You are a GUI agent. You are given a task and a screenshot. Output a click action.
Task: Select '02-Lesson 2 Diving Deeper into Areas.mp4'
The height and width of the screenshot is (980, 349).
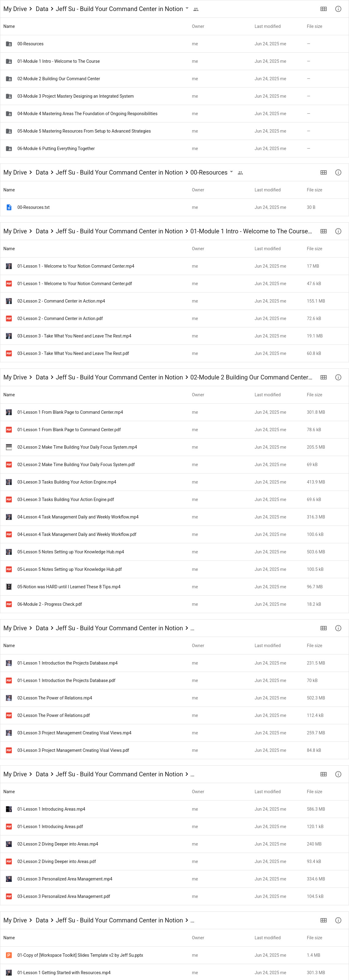[174, 844]
